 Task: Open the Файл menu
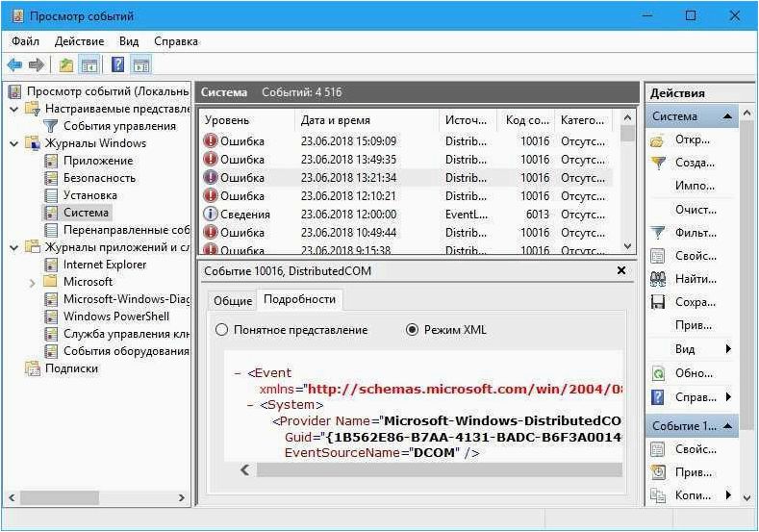pyautogui.click(x=25, y=41)
